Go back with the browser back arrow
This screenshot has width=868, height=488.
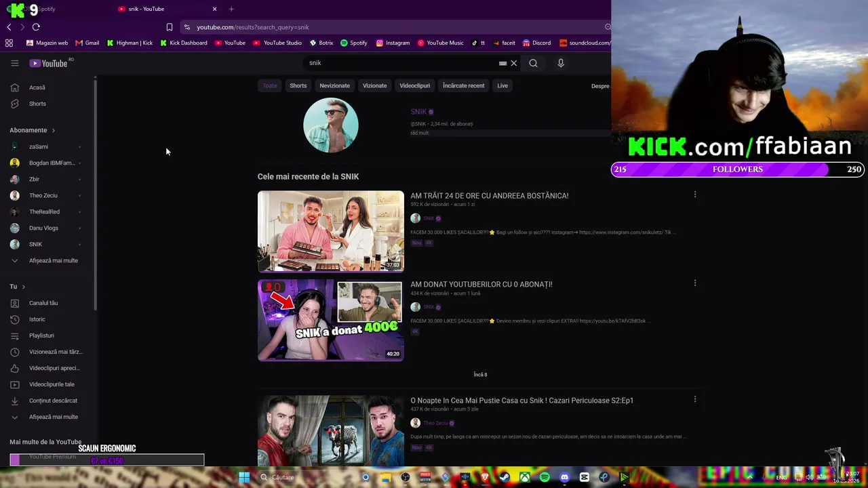click(9, 27)
